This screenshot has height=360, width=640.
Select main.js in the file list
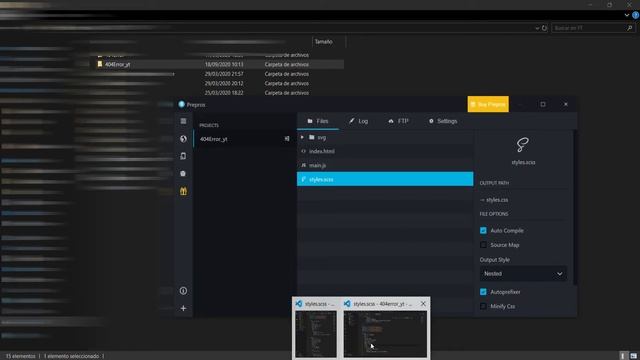[385, 165]
